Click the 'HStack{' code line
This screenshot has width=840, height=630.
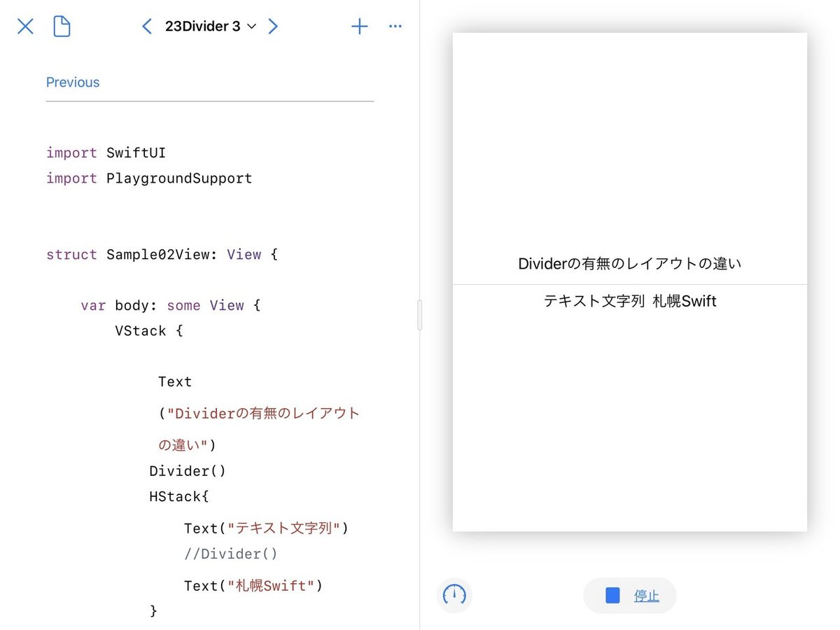(179, 497)
